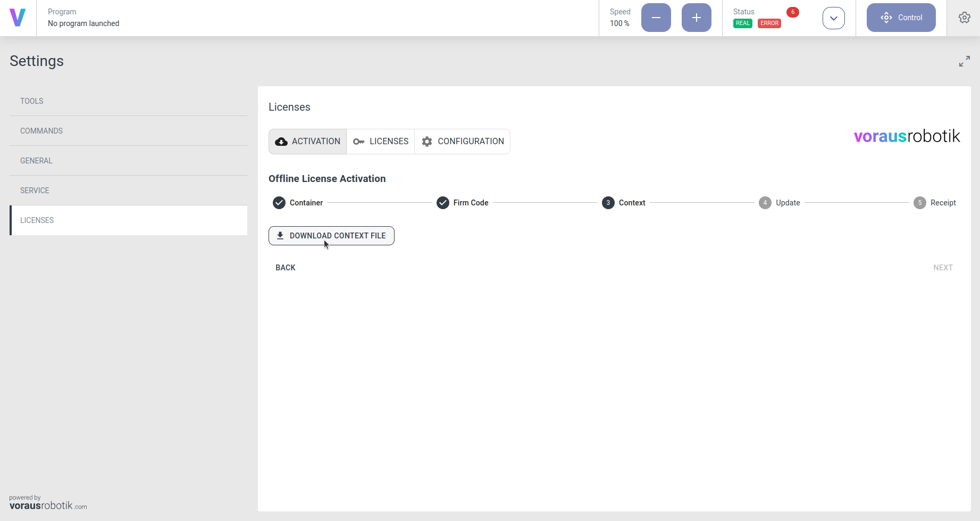The image size is (980, 521).
Task: Click the red notification badge showing 6
Action: point(792,12)
